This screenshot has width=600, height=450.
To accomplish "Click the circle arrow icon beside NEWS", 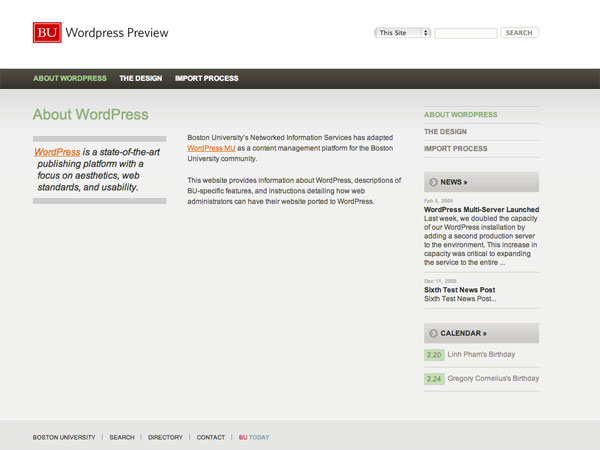I will [433, 182].
